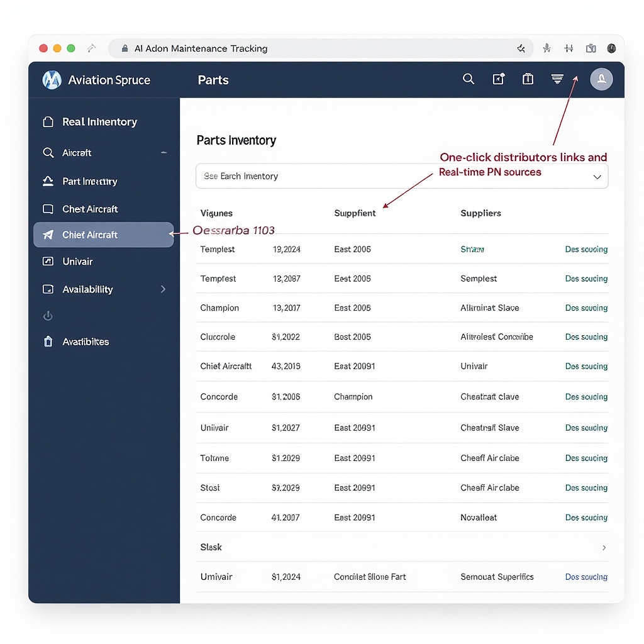Open the edit note icon in header
The image size is (644, 644).
(x=498, y=79)
